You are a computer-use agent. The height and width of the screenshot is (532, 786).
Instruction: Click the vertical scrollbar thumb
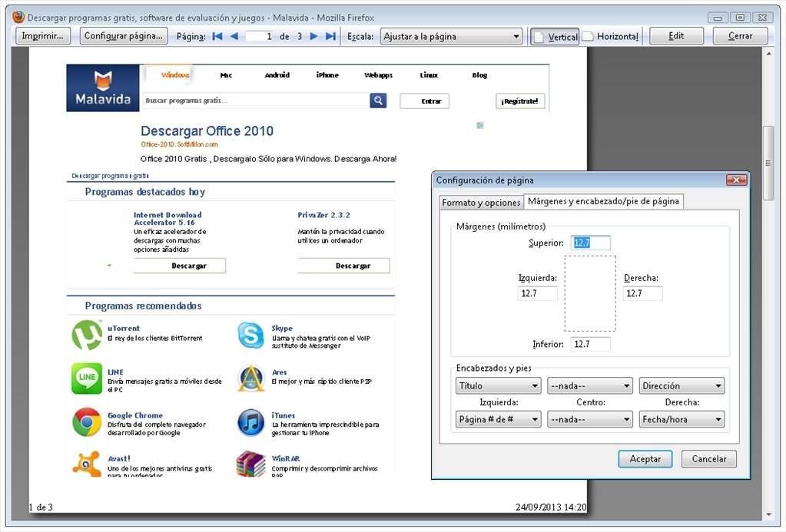[768, 164]
